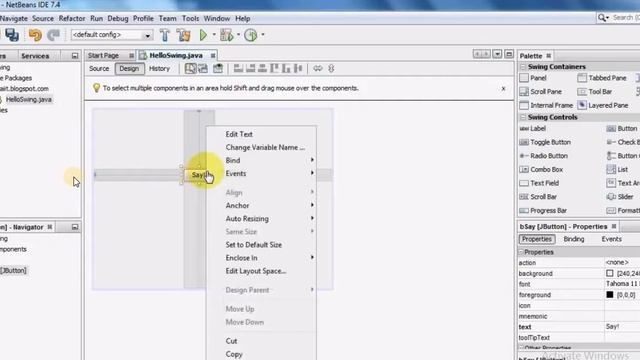Build the project with the hammer icon
Screen dimensions: 640x360
[165, 35]
